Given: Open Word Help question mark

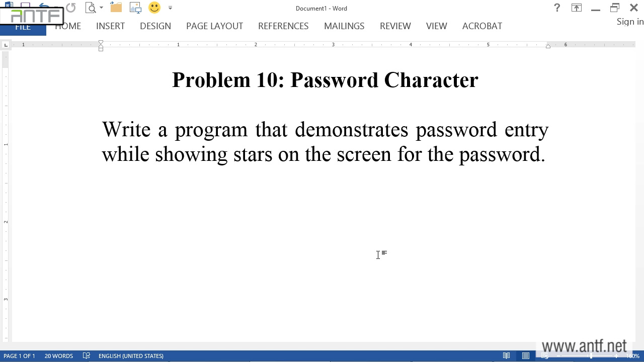Looking at the screenshot, I should click(x=557, y=8).
